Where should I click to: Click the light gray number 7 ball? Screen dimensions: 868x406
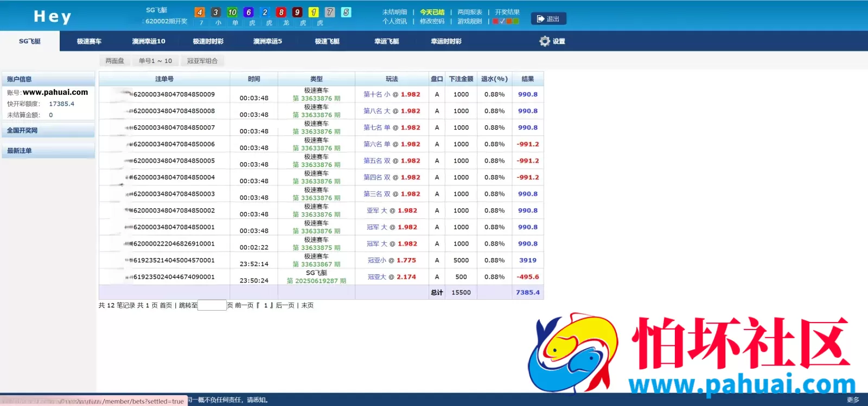pos(330,12)
